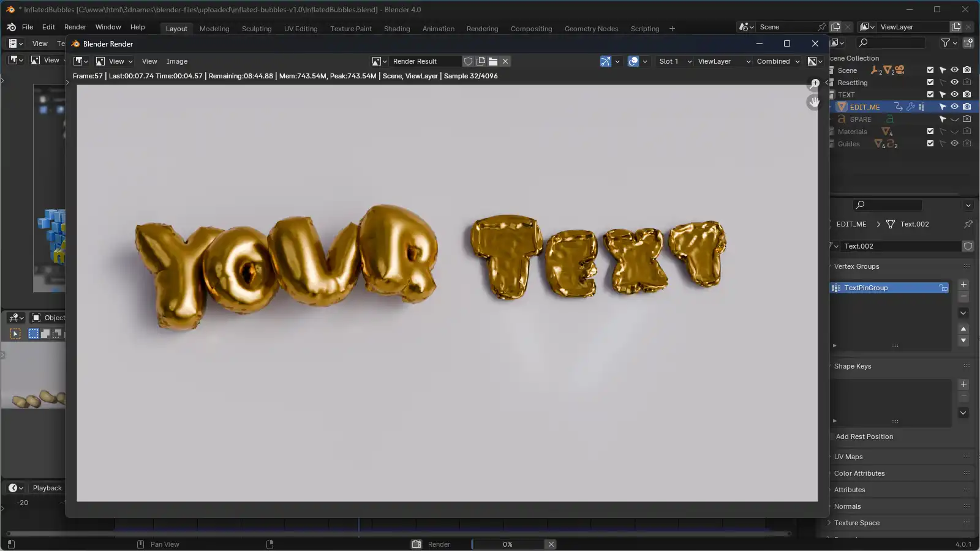This screenshot has height=551, width=980.
Task: Toggle the gizmo display icon in render header
Action: [x=606, y=61]
